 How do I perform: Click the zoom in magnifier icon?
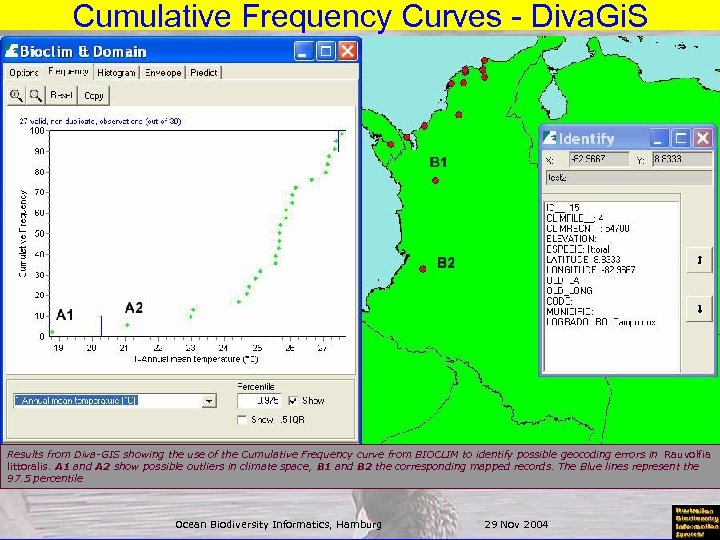point(16,95)
